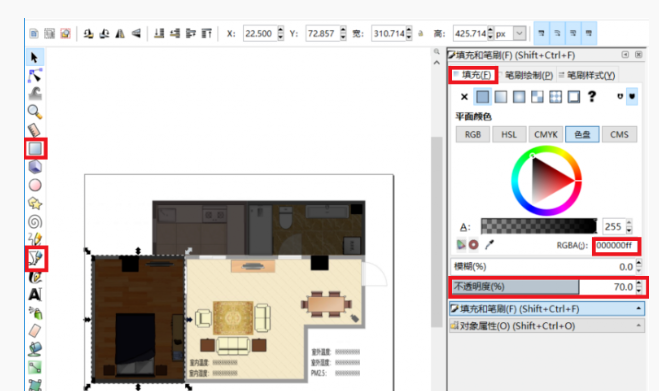The height and width of the screenshot is (391, 659).
Task: Click the Deselect toolbar icon
Action: [x=65, y=34]
